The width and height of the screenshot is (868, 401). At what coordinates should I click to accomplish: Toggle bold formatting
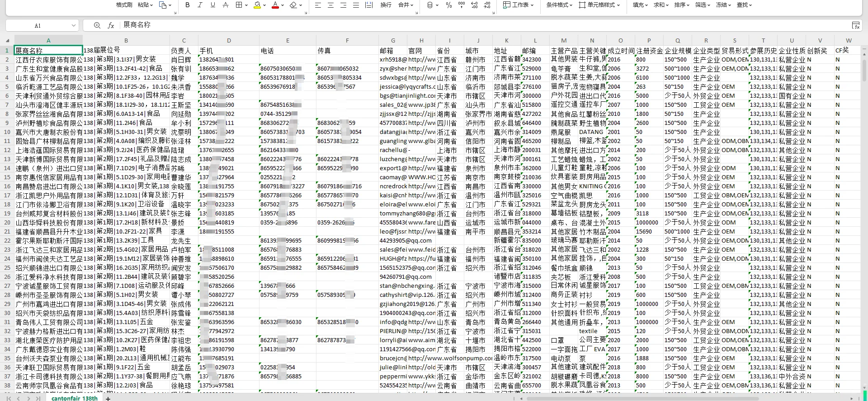pyautogui.click(x=188, y=5)
